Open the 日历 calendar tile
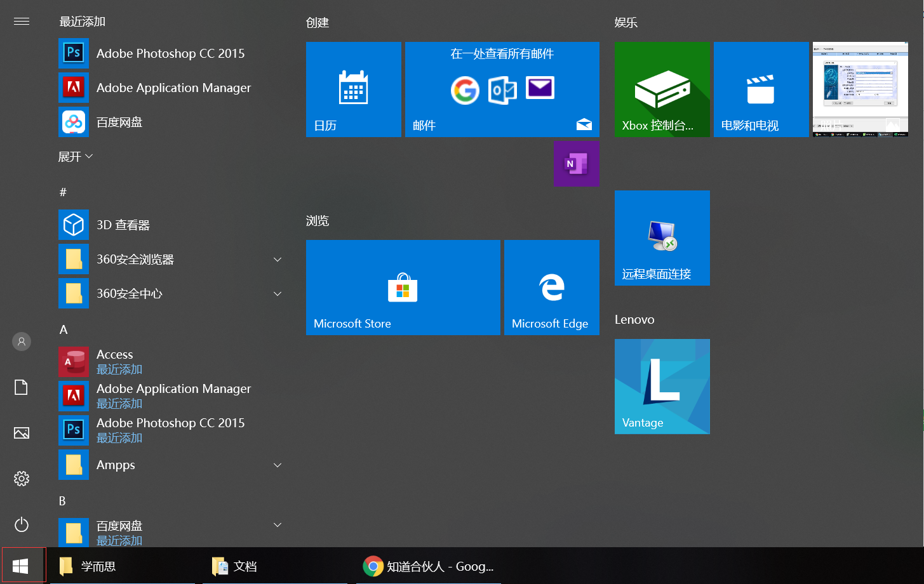This screenshot has height=584, width=924. [x=354, y=90]
